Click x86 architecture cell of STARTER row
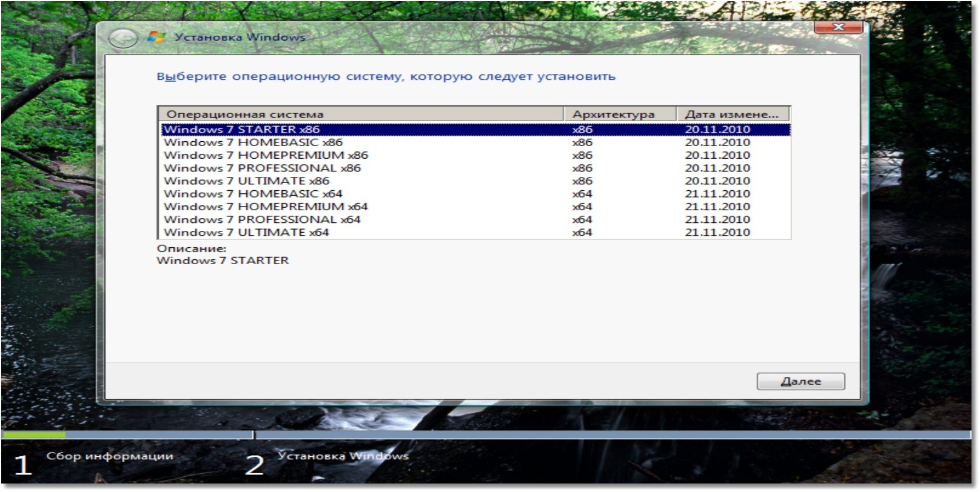 [x=582, y=129]
